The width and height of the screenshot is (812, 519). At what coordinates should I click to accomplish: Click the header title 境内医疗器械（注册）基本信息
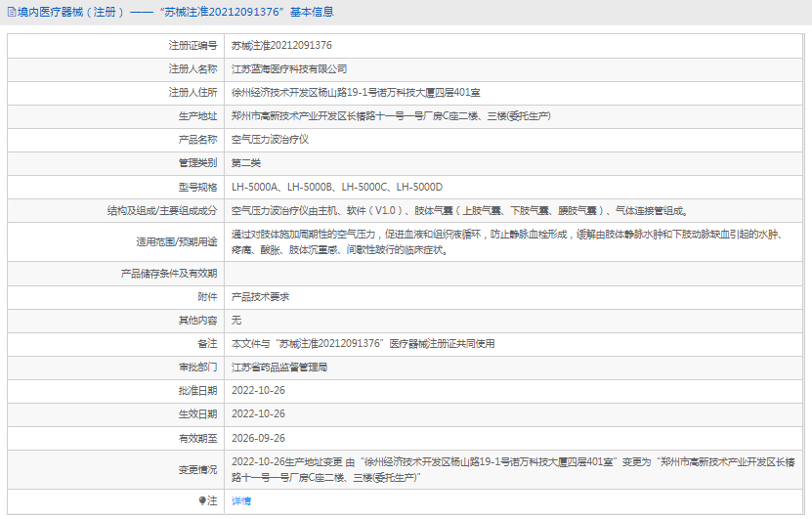pos(176,12)
